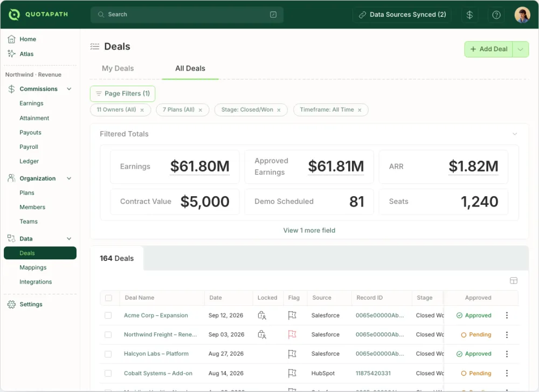This screenshot has height=392, width=539.
Task: Select the All Deals tab
Action: coord(190,68)
